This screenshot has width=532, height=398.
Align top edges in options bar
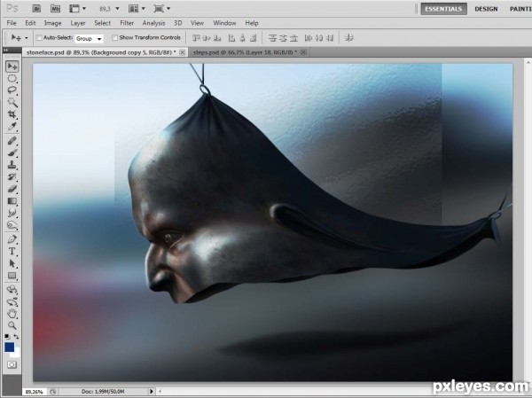point(196,37)
